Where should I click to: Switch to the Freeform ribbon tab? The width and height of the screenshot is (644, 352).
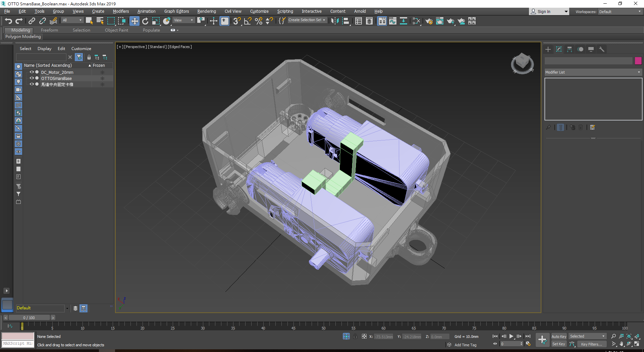(49, 30)
